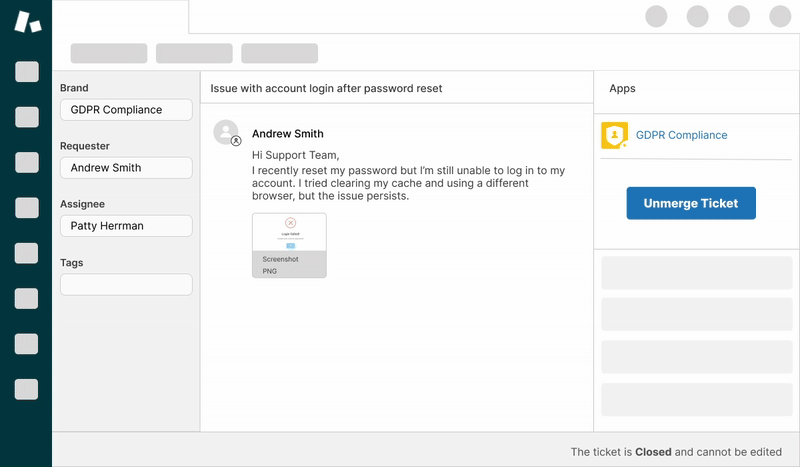Click the Zendesk logo in the sidebar
Image resolution: width=800 pixels, height=467 pixels.
[x=27, y=21]
